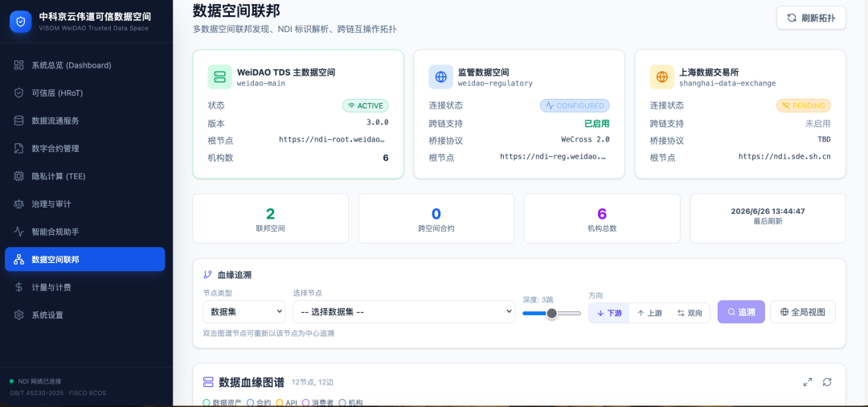Click the shield logo of VISOM WeiDAO
Viewport: 868px width, 407px height.
(21, 22)
